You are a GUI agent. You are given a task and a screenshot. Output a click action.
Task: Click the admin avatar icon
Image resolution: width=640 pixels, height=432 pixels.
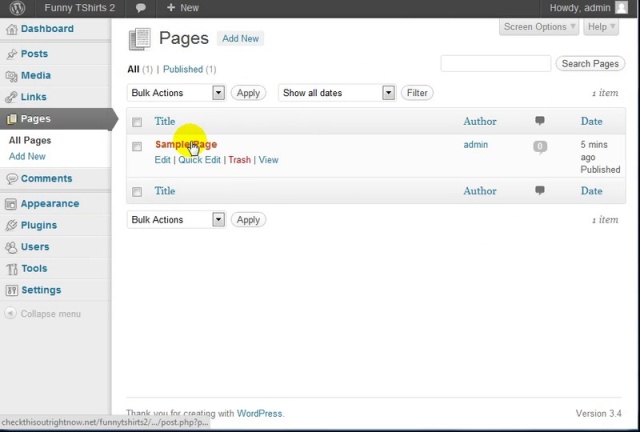pos(621,7)
